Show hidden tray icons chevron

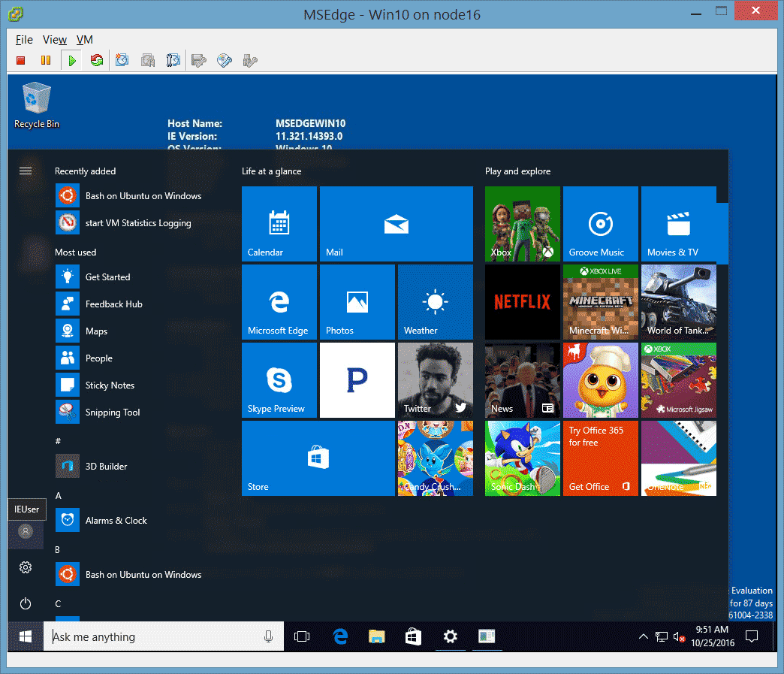pyautogui.click(x=644, y=636)
